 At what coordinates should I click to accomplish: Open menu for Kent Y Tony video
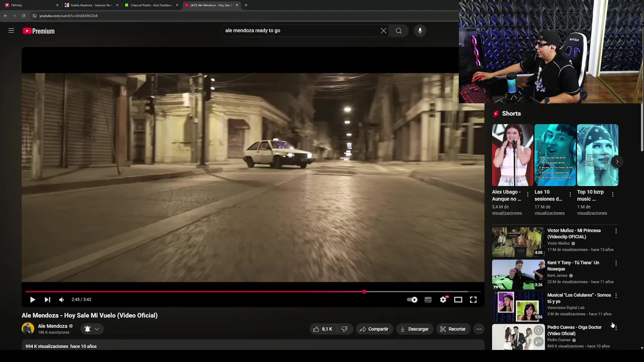pos(616,263)
